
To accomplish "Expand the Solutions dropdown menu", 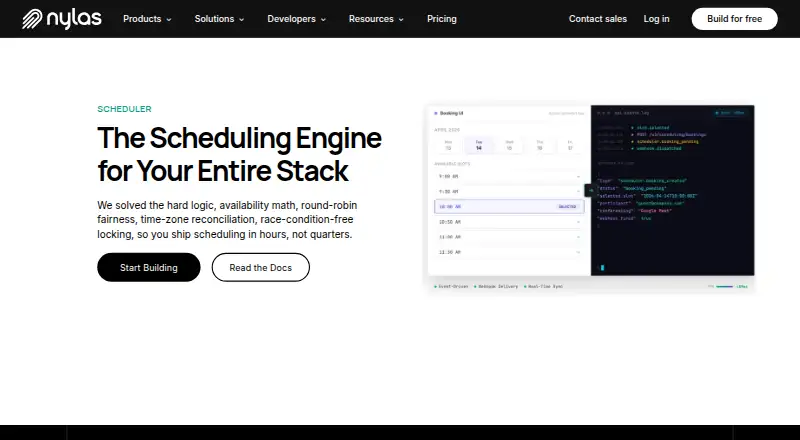I will [x=219, y=19].
